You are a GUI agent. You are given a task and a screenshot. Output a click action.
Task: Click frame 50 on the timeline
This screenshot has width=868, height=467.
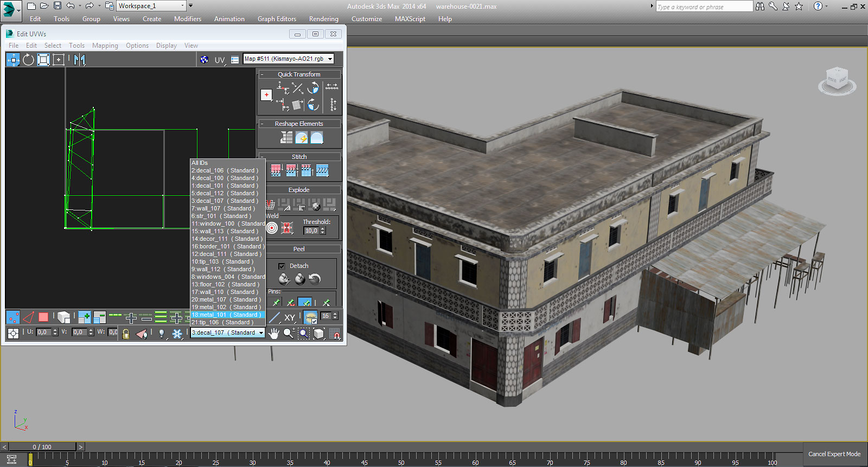click(x=401, y=462)
